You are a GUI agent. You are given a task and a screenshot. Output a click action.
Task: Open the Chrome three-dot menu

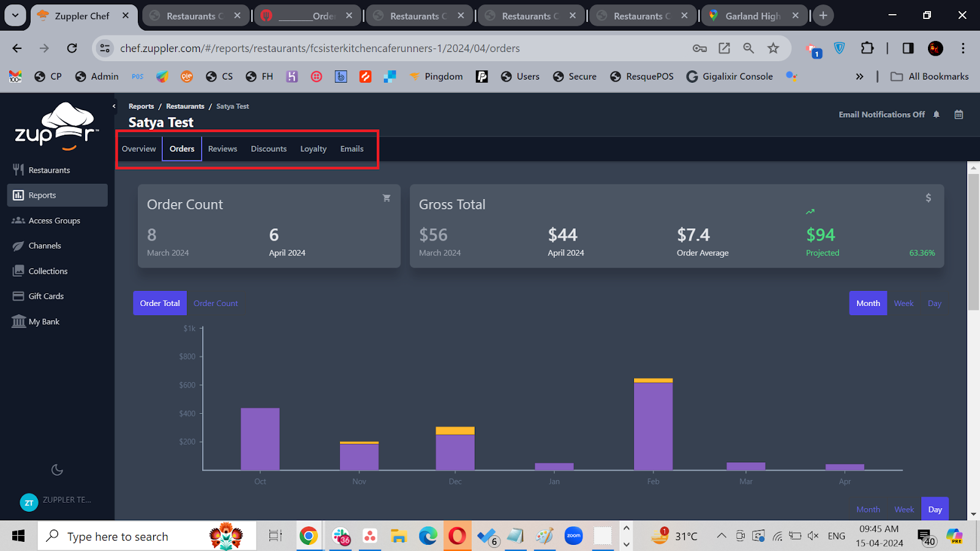(x=963, y=48)
